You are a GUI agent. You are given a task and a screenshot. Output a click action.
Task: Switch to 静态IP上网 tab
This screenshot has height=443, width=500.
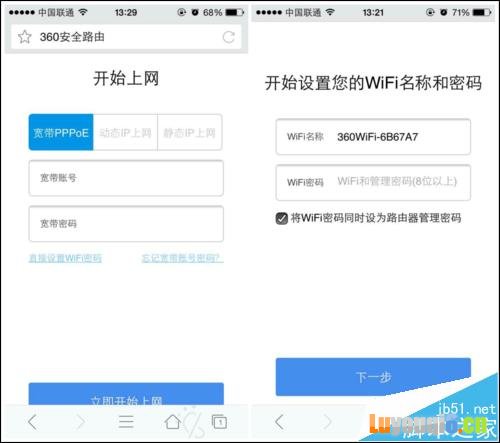coord(190,133)
